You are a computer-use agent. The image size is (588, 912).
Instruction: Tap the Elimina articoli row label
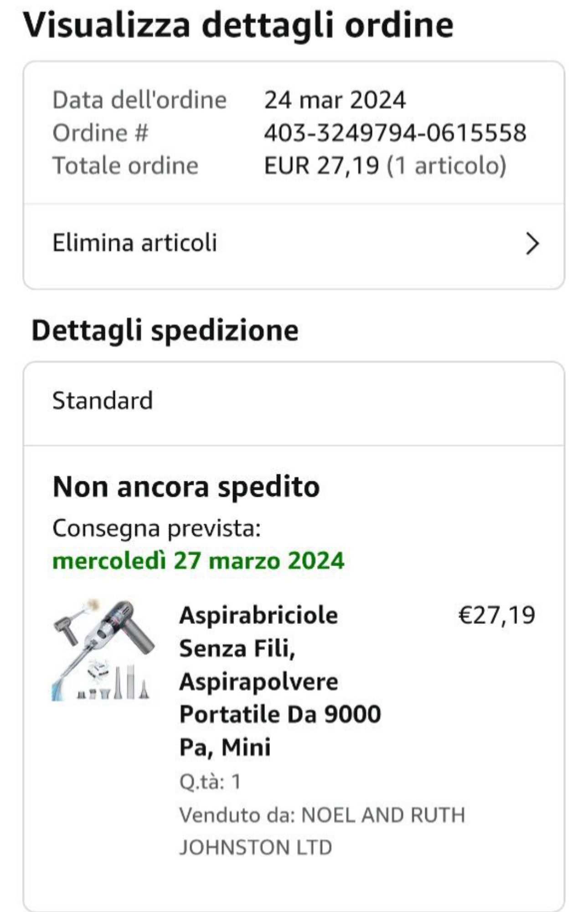pyautogui.click(x=134, y=242)
